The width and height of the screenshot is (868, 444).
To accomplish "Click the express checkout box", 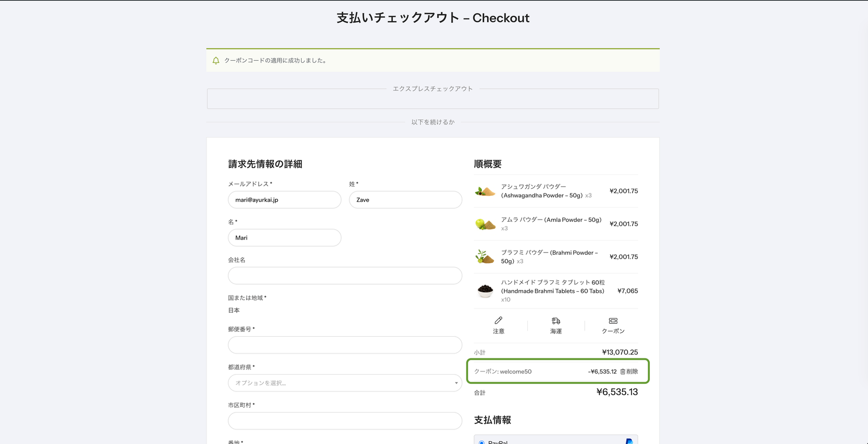I will (432, 99).
